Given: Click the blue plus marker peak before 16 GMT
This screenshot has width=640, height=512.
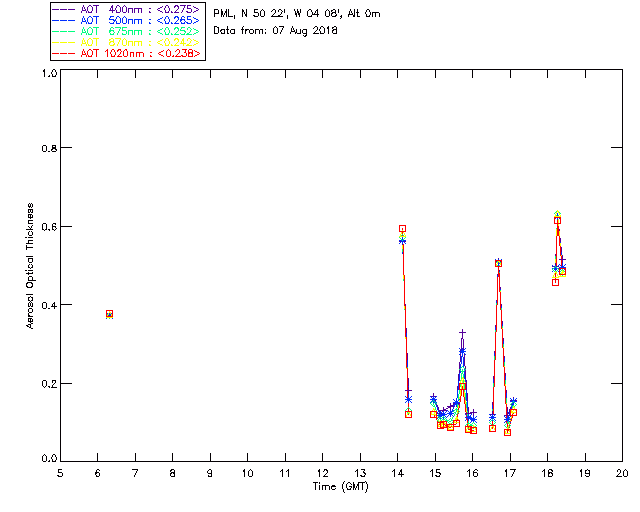Looking at the screenshot, I should point(462,333).
